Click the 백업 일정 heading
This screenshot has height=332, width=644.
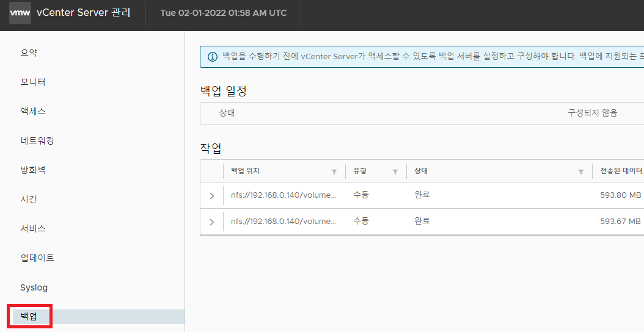coord(224,91)
